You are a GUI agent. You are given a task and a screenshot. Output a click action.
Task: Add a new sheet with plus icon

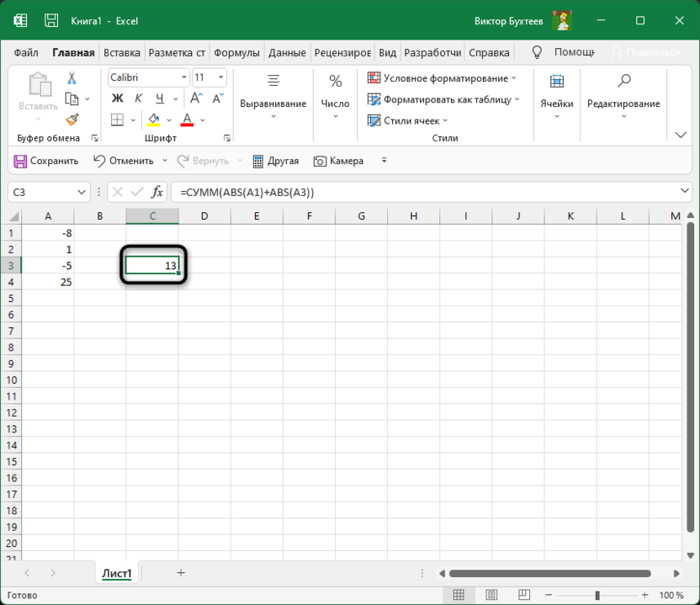pos(181,573)
